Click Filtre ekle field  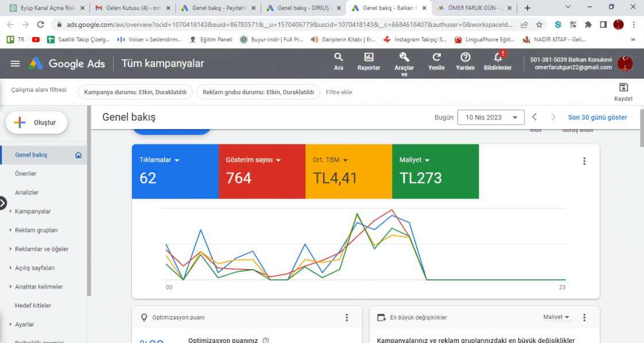pos(339,92)
